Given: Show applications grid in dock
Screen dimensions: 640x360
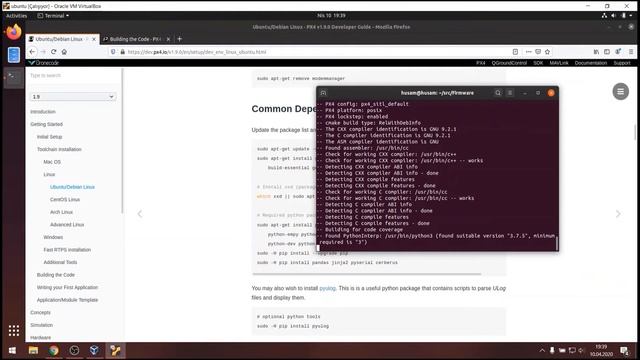Looking at the screenshot, I should (x=14, y=331).
